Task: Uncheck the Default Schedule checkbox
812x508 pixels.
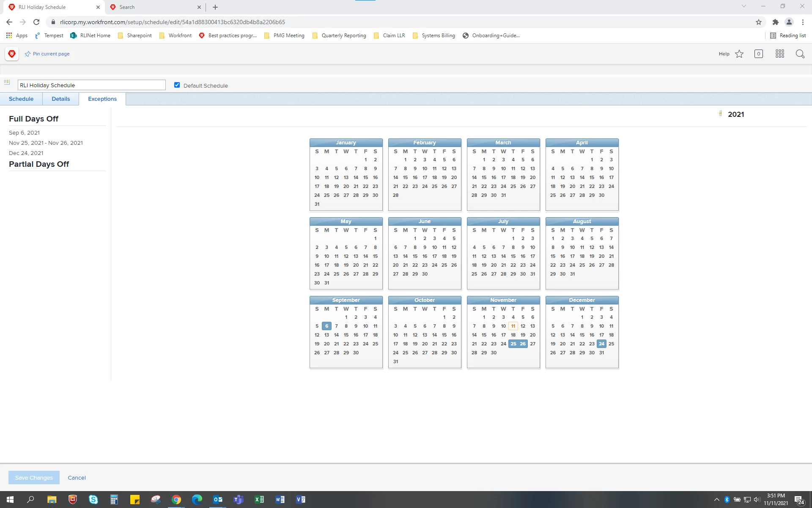Action: tap(177, 85)
